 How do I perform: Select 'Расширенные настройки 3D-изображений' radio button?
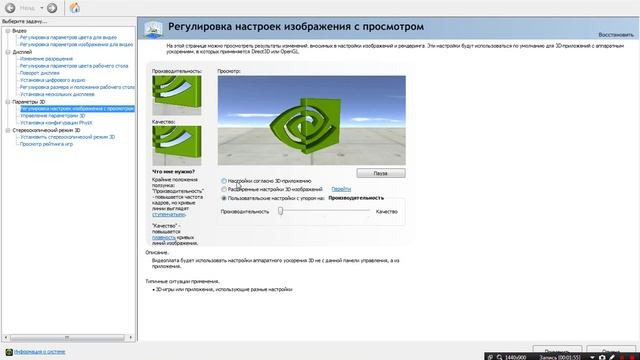[x=224, y=189]
